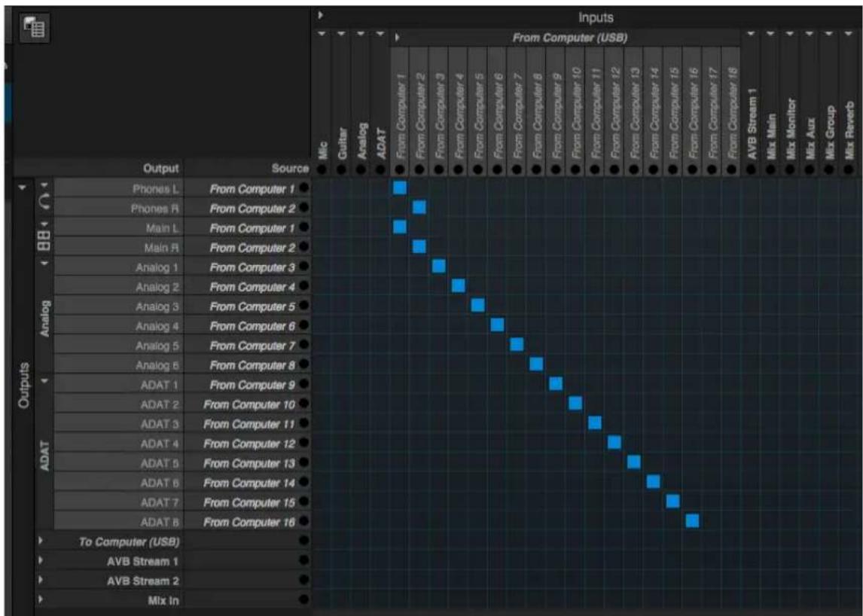
Task: Toggle Phones L routing from Computer 1
Action: coord(400,188)
